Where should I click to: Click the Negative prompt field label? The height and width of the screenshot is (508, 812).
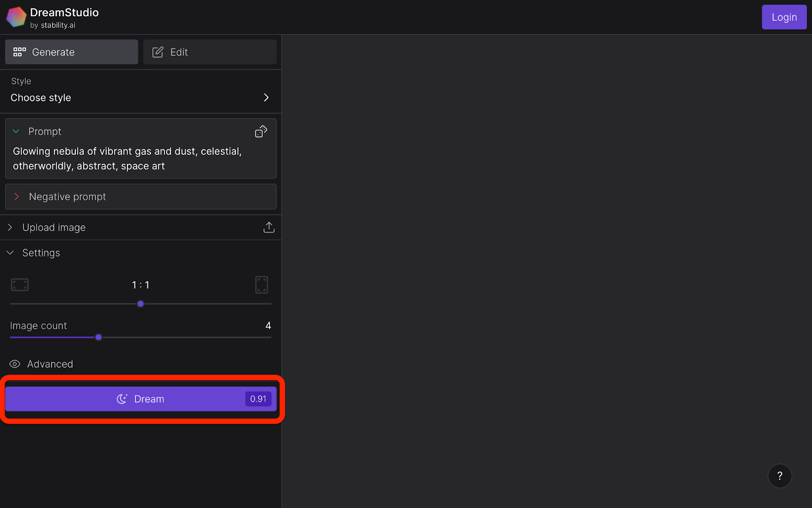click(x=67, y=197)
